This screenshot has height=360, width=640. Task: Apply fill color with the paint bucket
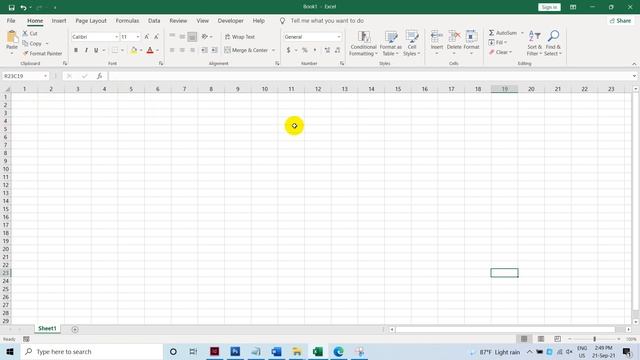[x=133, y=50]
